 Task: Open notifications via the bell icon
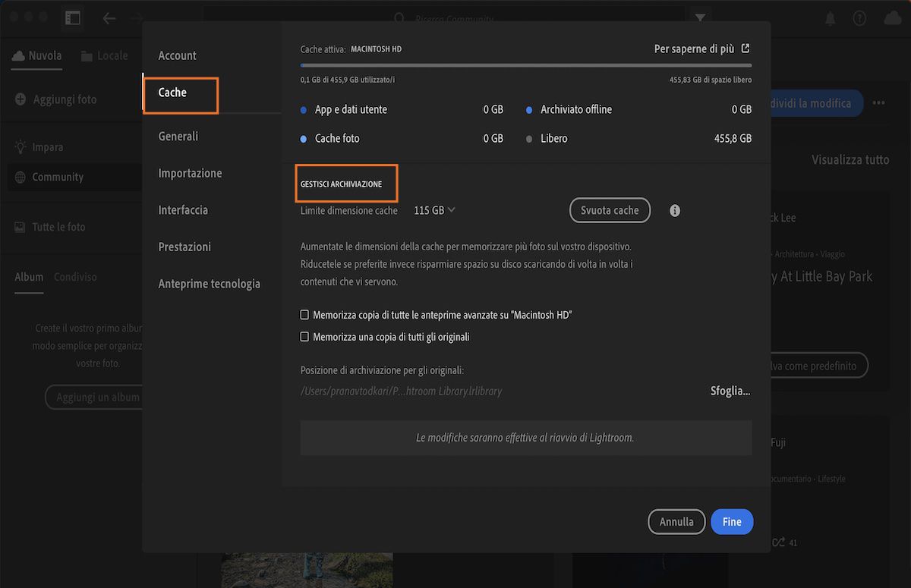(829, 18)
